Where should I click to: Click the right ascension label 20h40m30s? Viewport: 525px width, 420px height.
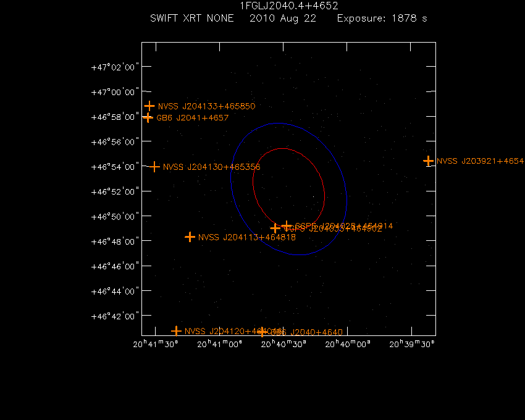[283, 344]
